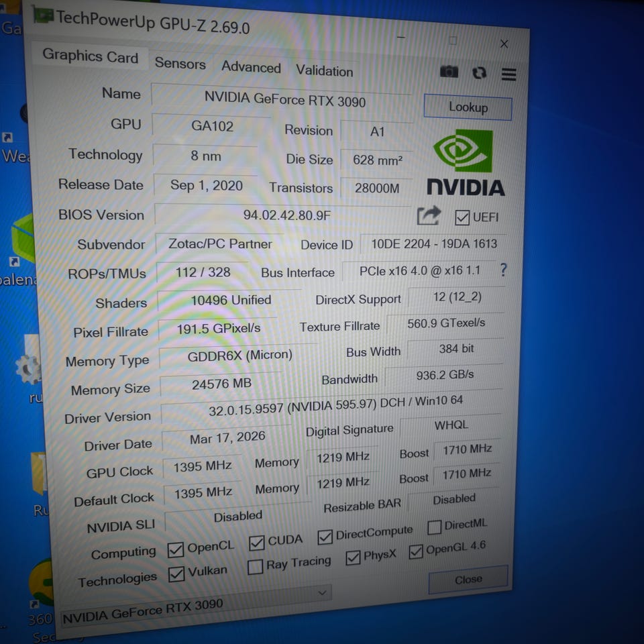644x644 pixels.
Task: Open the hamburger menu icon
Action: (508, 74)
